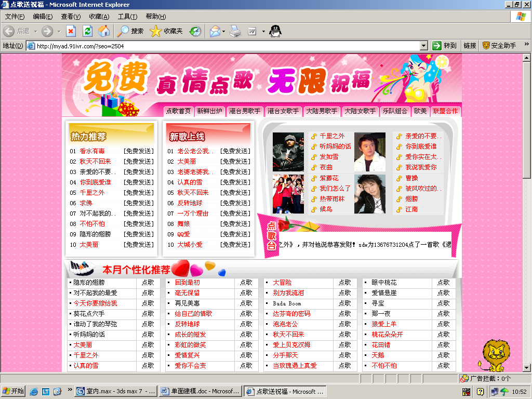Expand the address bar URL dropdown
This screenshot has height=399, width=532.
click(424, 46)
